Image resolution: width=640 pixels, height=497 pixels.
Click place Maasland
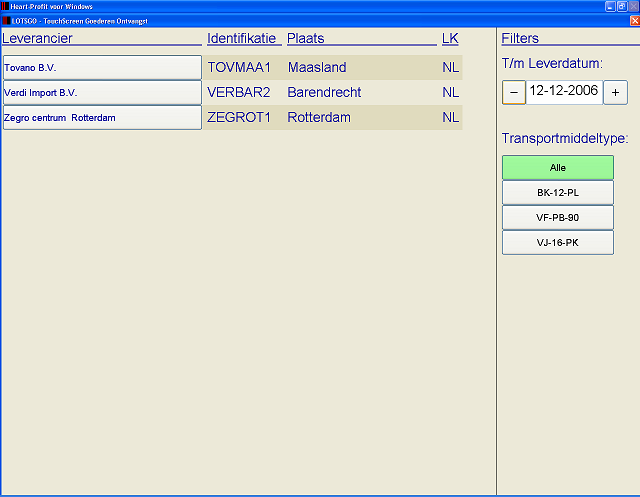(317, 67)
